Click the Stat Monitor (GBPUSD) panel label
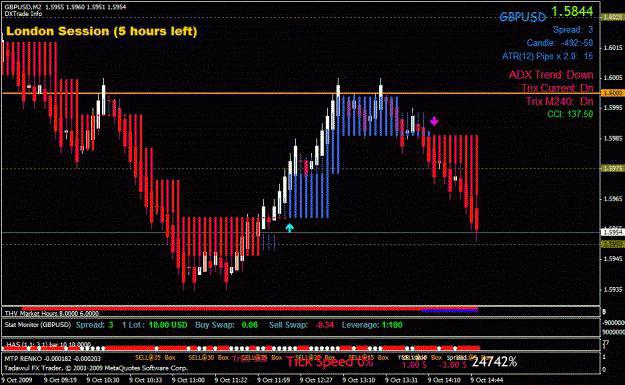Viewport: 625px width, 385px height. [37, 325]
